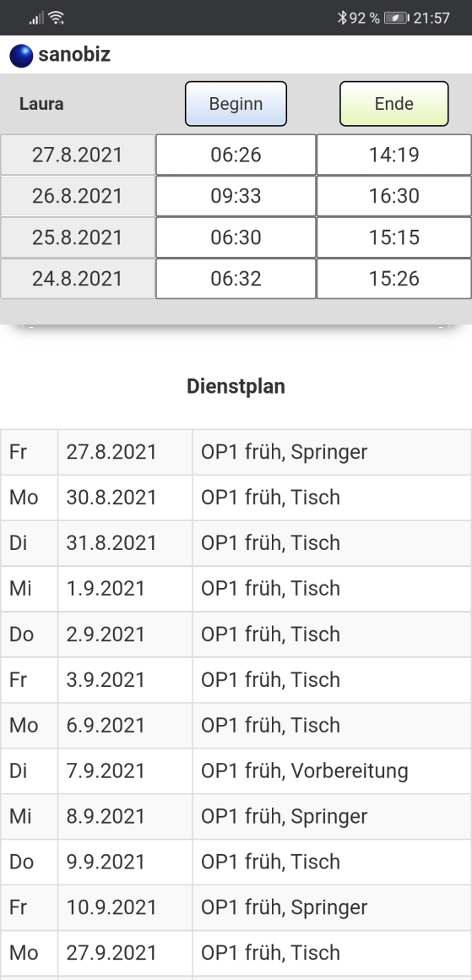Tap the cellular signal strength icon
Image resolution: width=472 pixels, height=980 pixels.
(x=36, y=19)
